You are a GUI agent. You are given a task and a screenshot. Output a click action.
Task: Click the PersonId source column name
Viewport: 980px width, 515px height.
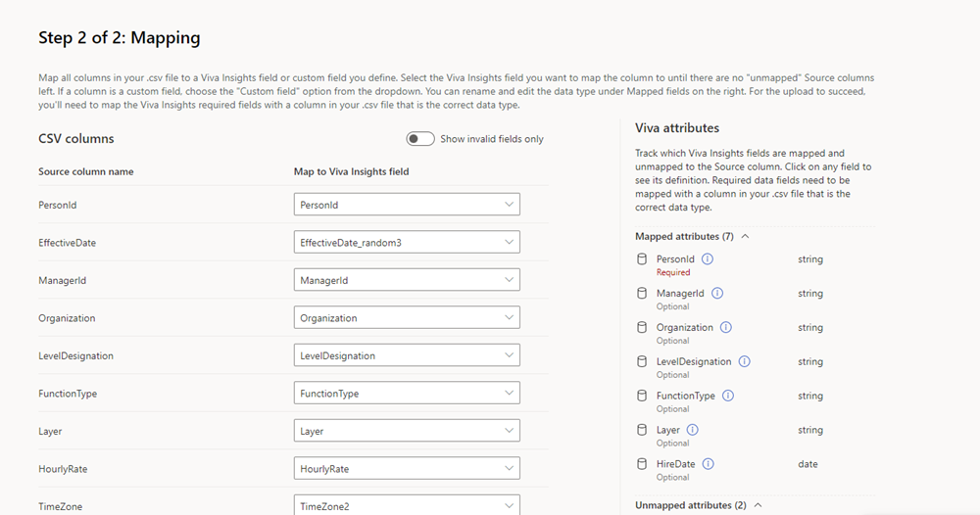tap(58, 205)
